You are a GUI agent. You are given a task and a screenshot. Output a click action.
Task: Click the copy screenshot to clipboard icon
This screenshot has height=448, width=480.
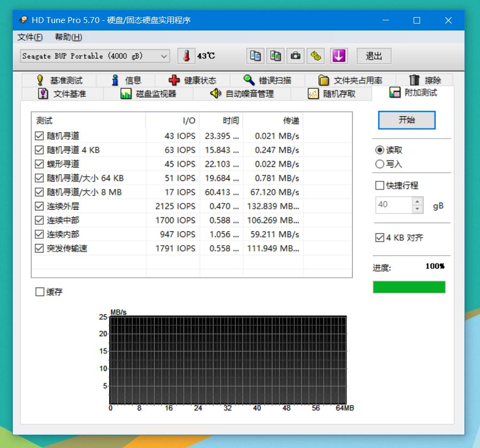pos(275,56)
